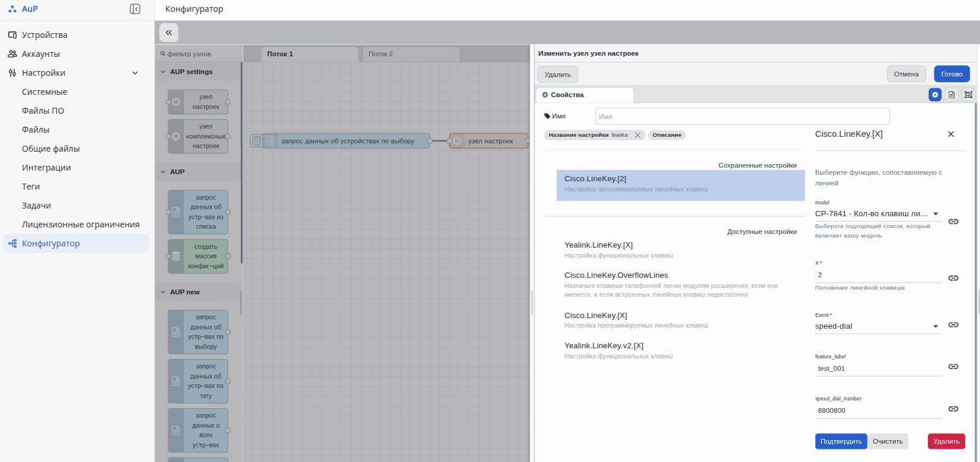980x462 pixels.
Task: Click the double-chevron collapse button above the palette
Action: tap(169, 33)
